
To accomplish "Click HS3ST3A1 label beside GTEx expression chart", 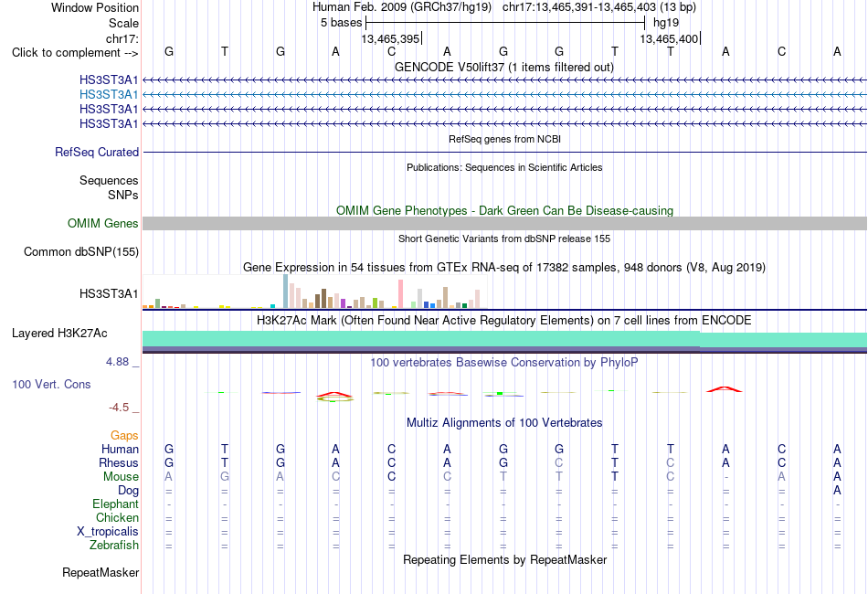I will coord(109,294).
